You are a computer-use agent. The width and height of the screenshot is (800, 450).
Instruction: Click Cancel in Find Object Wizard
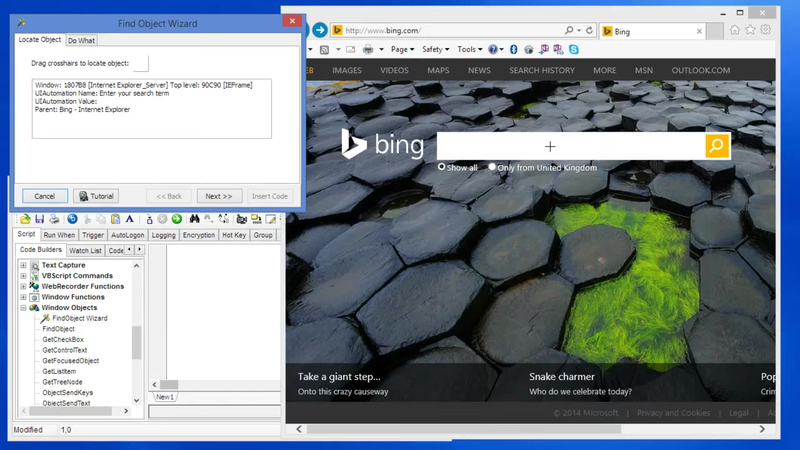tap(45, 196)
